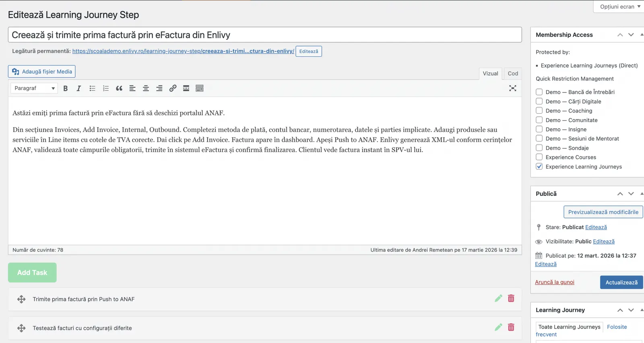Insert a blockquote

point(119,88)
